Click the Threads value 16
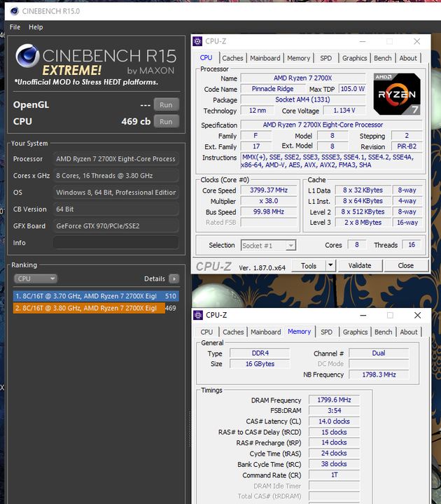The height and width of the screenshot is (504, 441). pos(412,245)
